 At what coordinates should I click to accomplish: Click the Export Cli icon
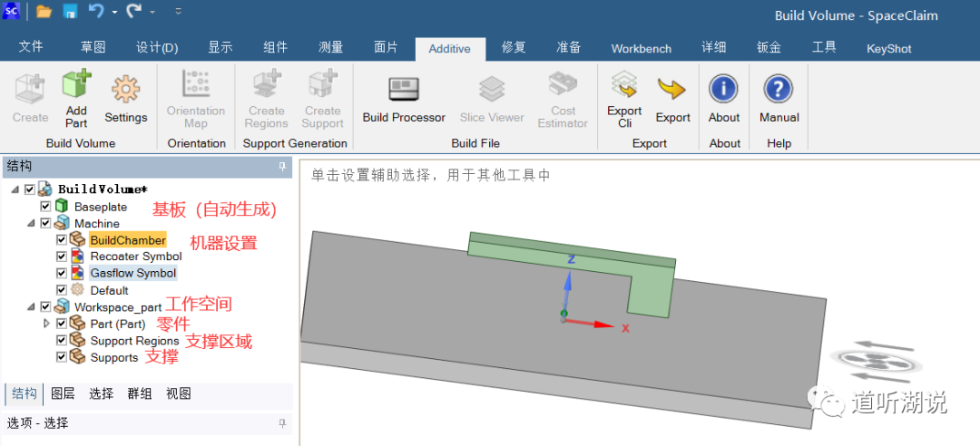pyautogui.click(x=623, y=85)
